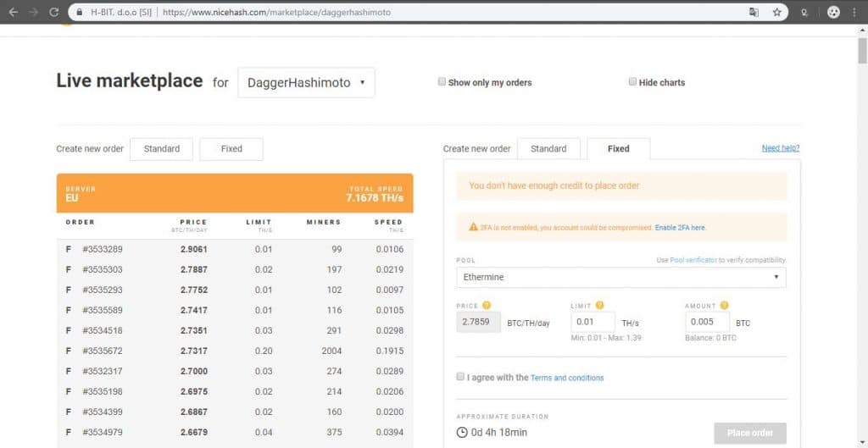This screenshot has width=868, height=448.
Task: Tick the Hide charts checkbox
Action: (632, 82)
